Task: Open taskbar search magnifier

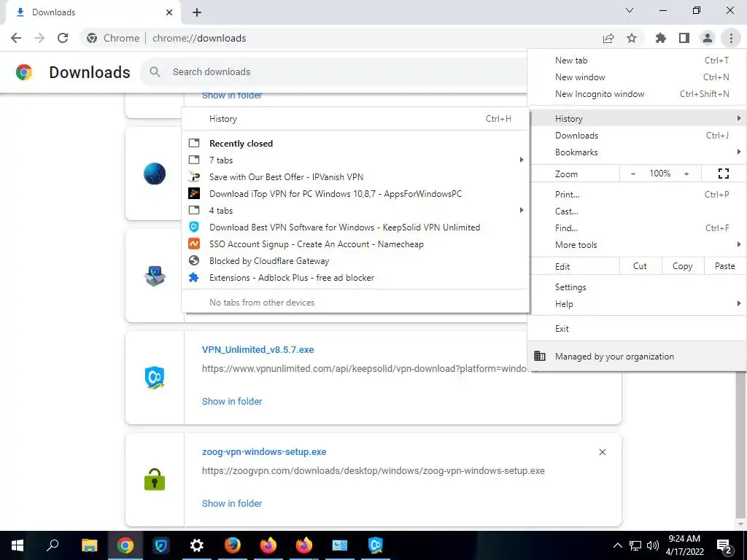Action: pos(53,545)
